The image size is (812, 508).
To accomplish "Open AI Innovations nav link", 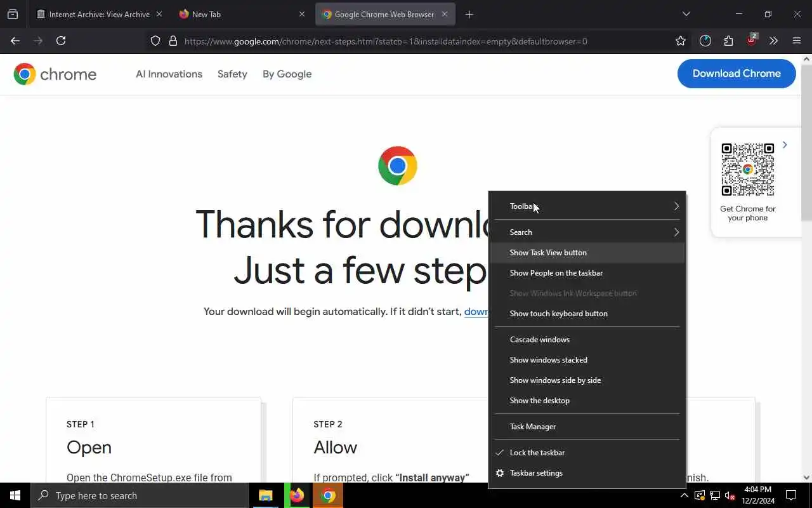I will 169,74.
